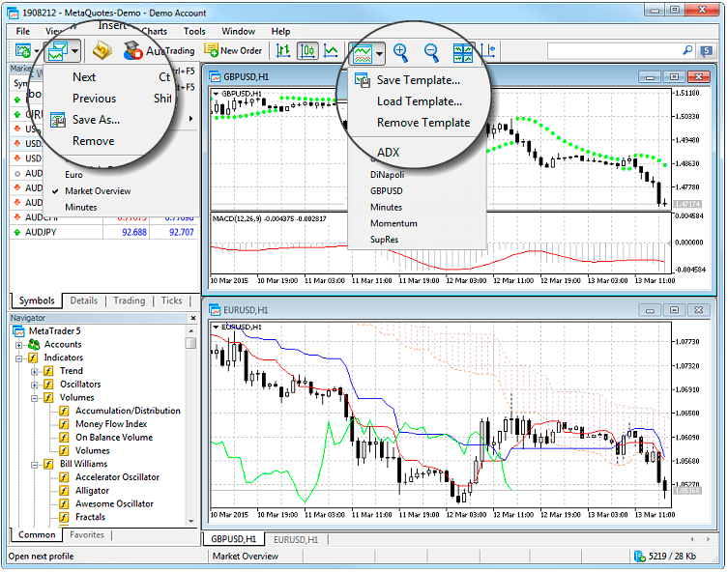Open the Tools menu
Image resolution: width=728 pixels, height=572 pixels.
coord(194,31)
